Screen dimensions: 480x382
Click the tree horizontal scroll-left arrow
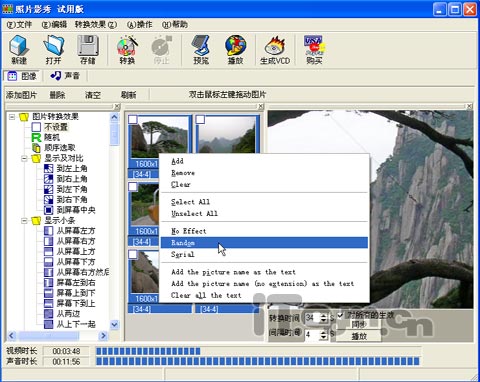11,335
